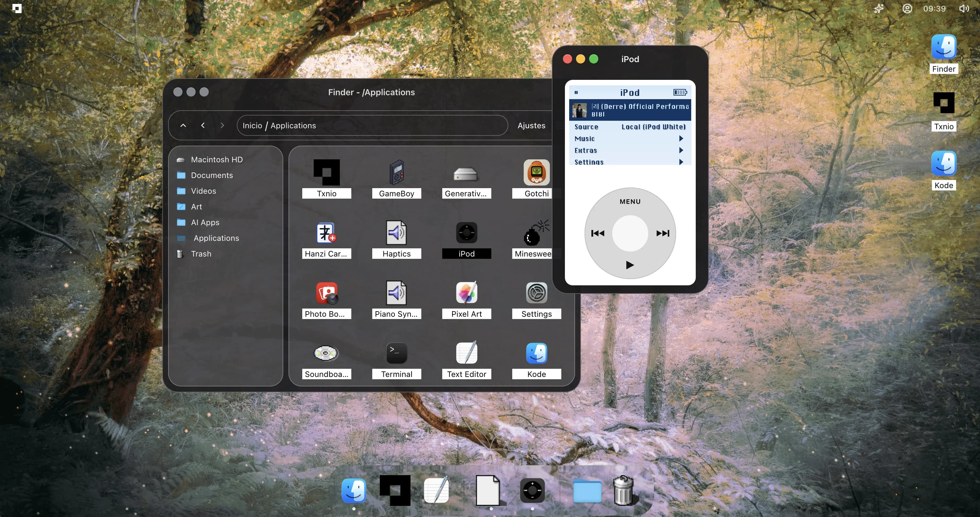This screenshot has height=517, width=980.
Task: Select Art folder in Finder sidebar
Action: (x=225, y=206)
